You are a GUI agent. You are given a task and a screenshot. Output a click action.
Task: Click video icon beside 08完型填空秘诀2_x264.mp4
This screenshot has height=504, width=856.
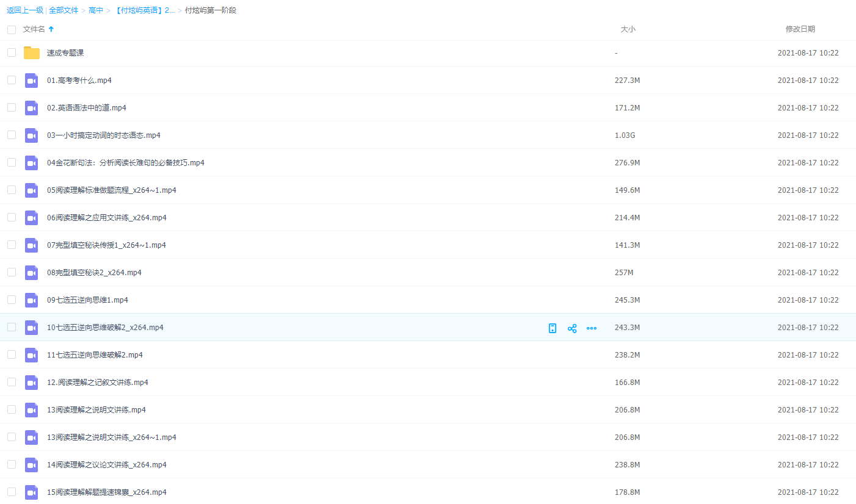point(32,273)
